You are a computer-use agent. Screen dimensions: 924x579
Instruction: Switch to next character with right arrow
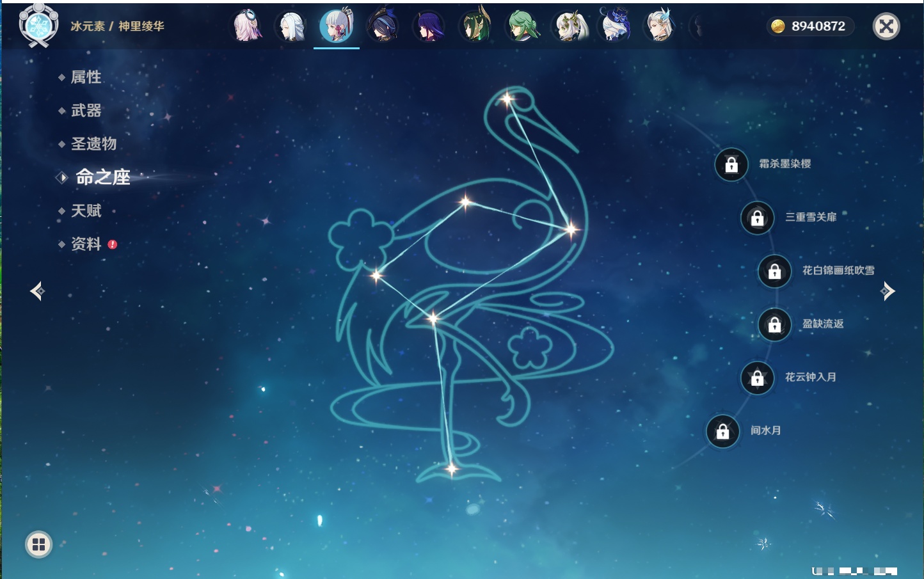coord(888,291)
